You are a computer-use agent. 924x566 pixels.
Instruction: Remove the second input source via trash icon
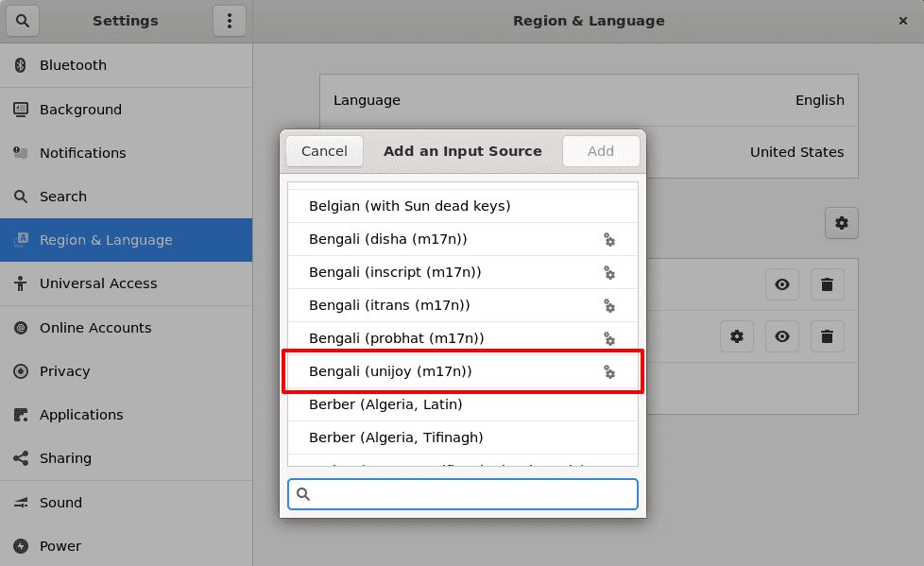pos(827,336)
